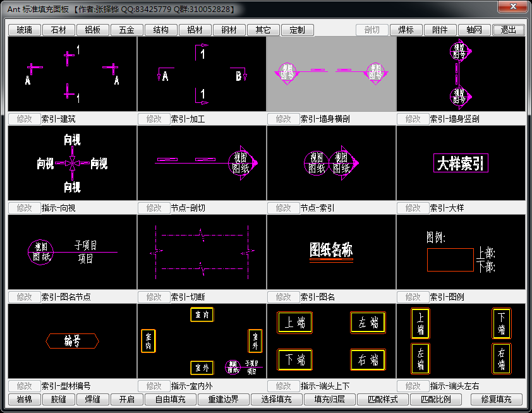
Task: Pick the 索引-墙身竖剖 vertical section symbol
Action: (461, 74)
